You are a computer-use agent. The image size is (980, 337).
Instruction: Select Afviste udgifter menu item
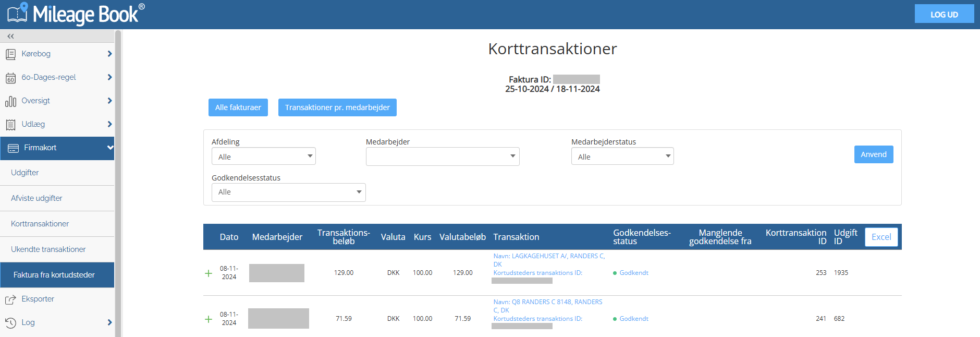click(x=36, y=198)
